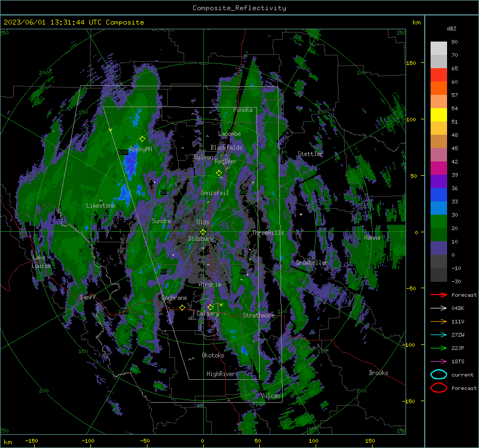479x448 pixels.
Task: Click the Limestone label
Action: [101, 206]
